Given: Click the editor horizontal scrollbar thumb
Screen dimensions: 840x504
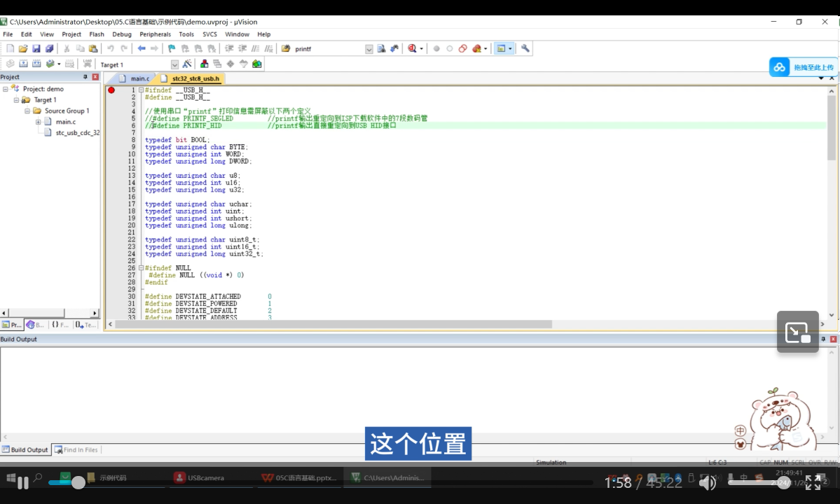Looking at the screenshot, I should point(333,324).
